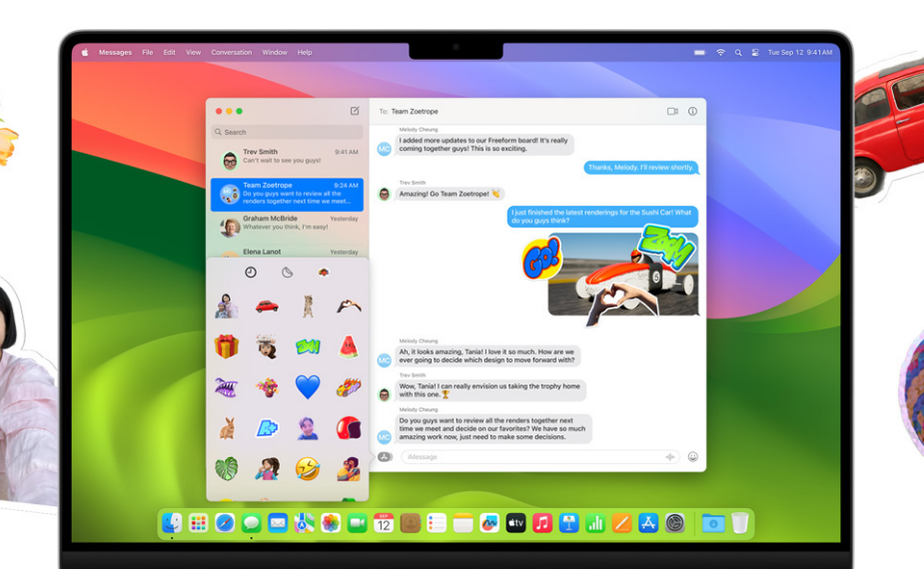This screenshot has width=924, height=569.
Task: Open Finder from the Dock
Action: (172, 522)
